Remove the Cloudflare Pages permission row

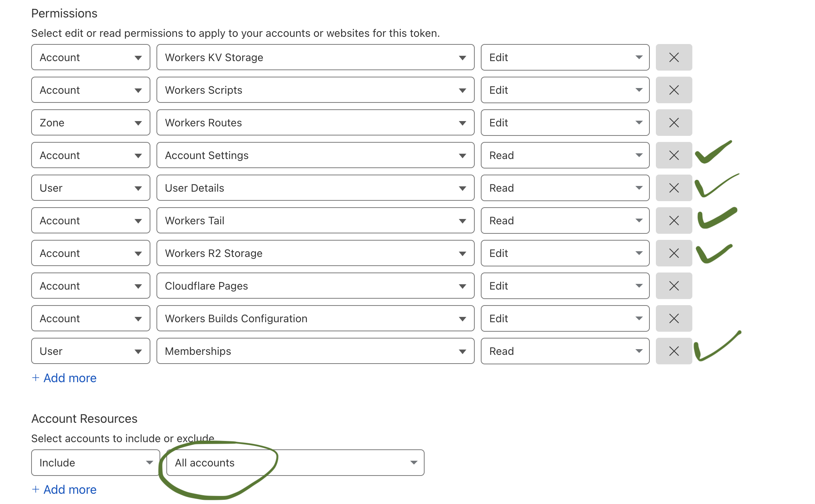coord(674,286)
